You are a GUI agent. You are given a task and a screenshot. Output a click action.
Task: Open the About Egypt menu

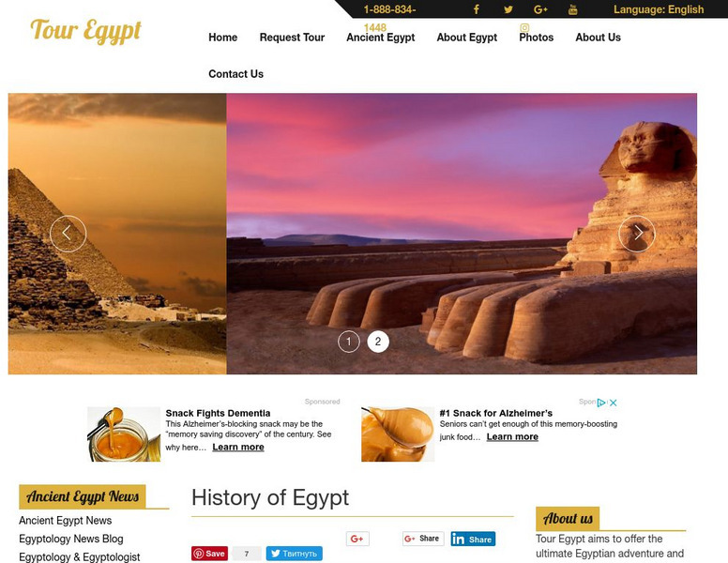point(467,38)
